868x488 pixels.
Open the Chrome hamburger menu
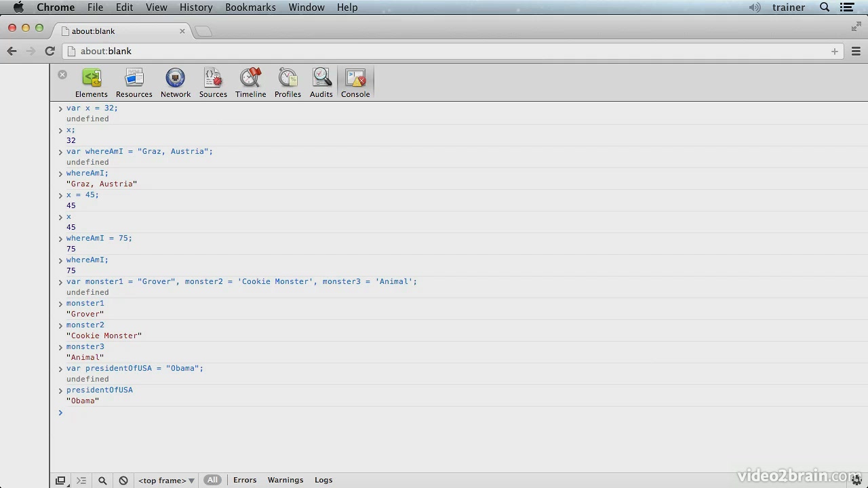856,51
